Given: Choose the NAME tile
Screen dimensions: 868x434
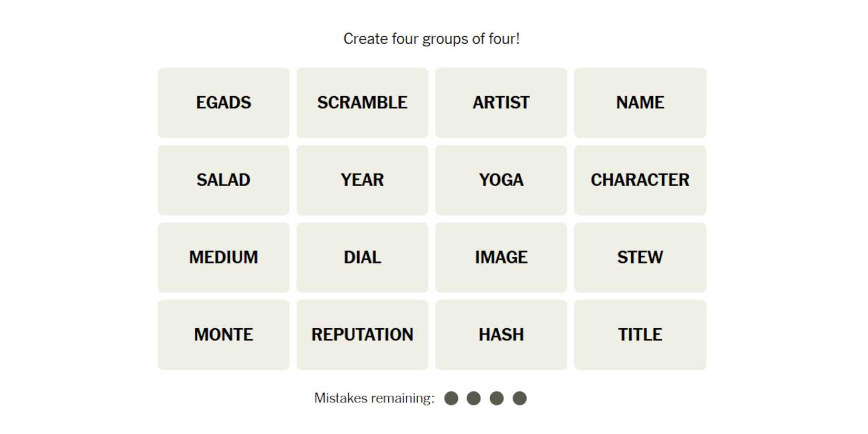Looking at the screenshot, I should click(640, 103).
